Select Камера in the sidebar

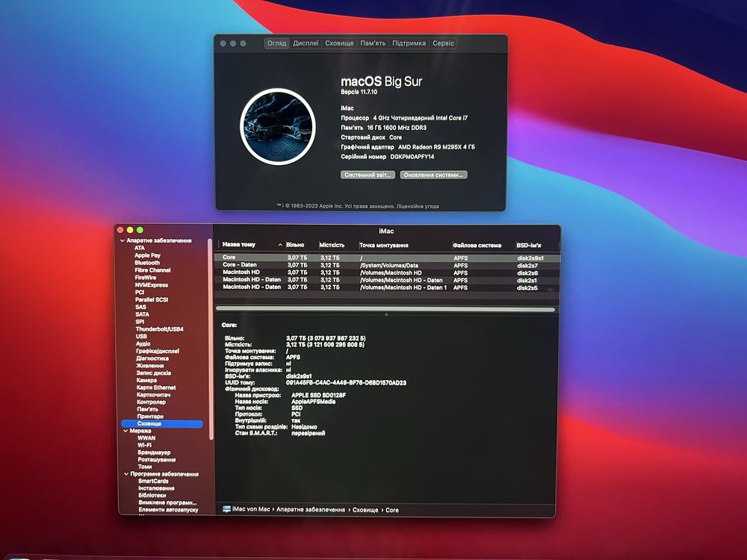pyautogui.click(x=146, y=380)
